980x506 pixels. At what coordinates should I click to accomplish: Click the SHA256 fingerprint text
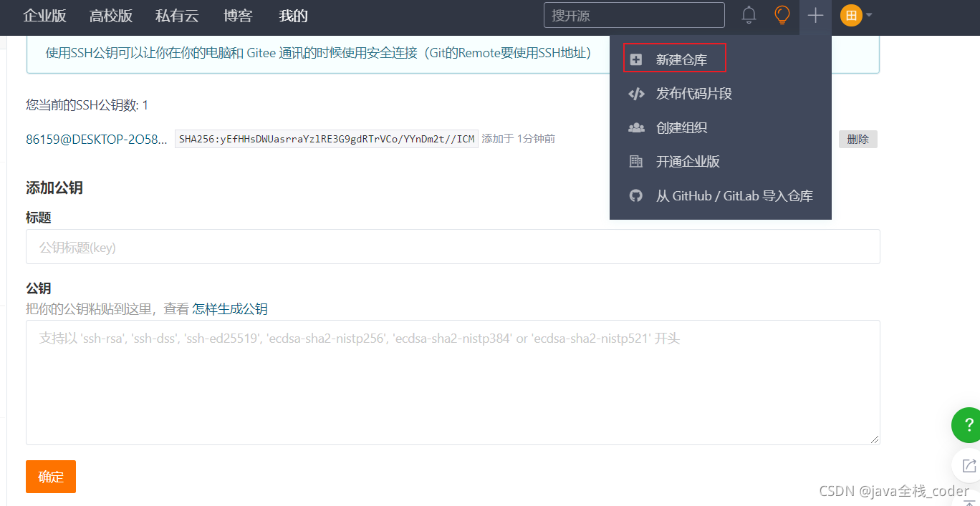327,139
